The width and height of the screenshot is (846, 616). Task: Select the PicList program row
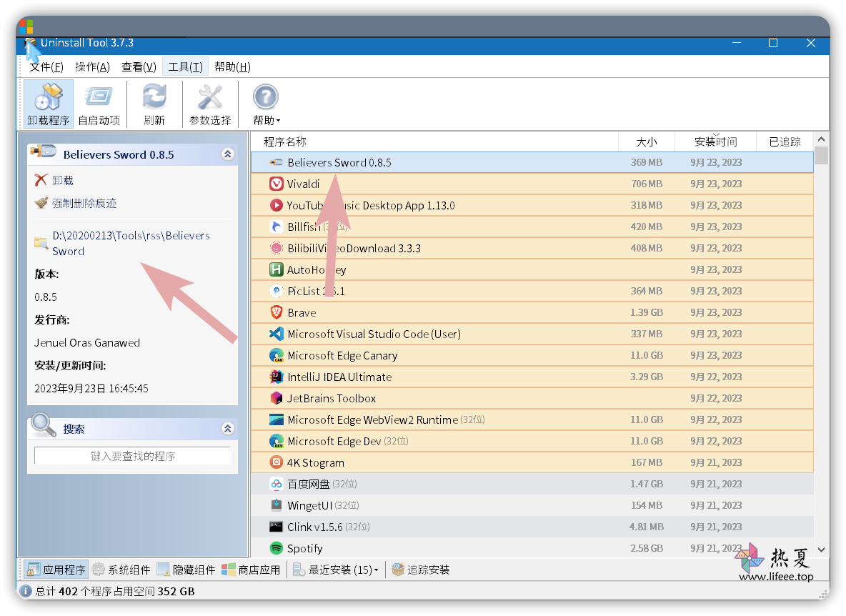coord(532,292)
